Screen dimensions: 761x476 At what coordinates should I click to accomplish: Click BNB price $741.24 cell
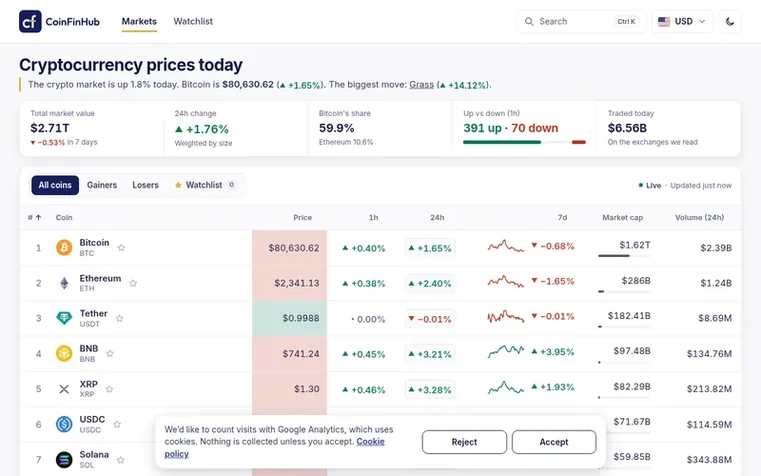tap(289, 354)
